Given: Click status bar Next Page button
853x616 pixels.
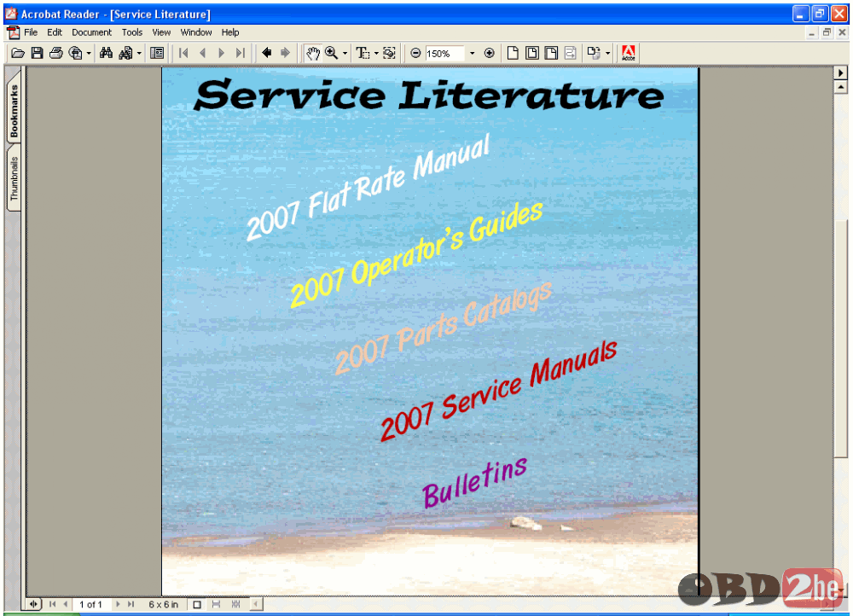Looking at the screenshot, I should click(118, 604).
